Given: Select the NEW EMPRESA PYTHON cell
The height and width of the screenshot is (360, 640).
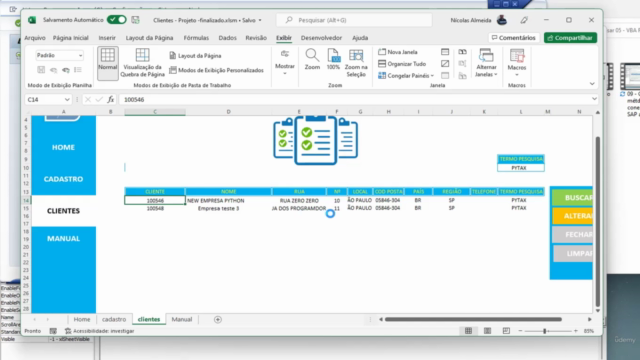Looking at the screenshot, I should point(229,200).
